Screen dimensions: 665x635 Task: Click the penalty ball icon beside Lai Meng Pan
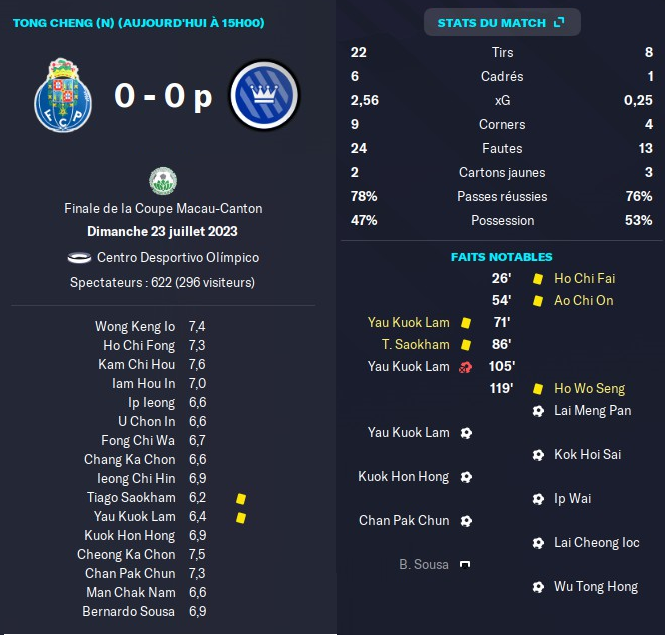click(x=538, y=411)
